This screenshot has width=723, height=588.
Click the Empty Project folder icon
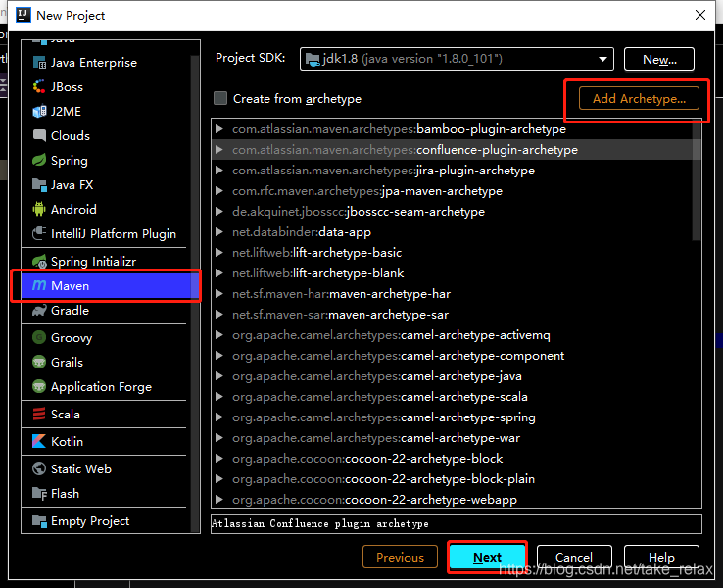pos(39,521)
